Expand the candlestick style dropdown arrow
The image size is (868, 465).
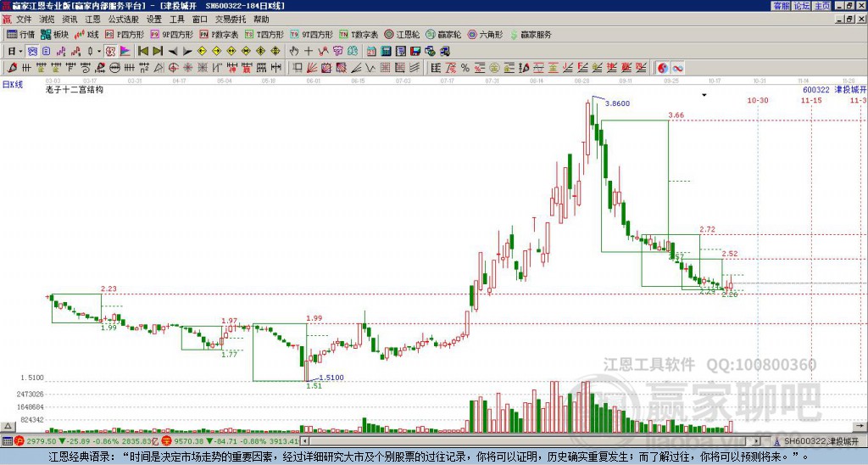click(x=99, y=52)
